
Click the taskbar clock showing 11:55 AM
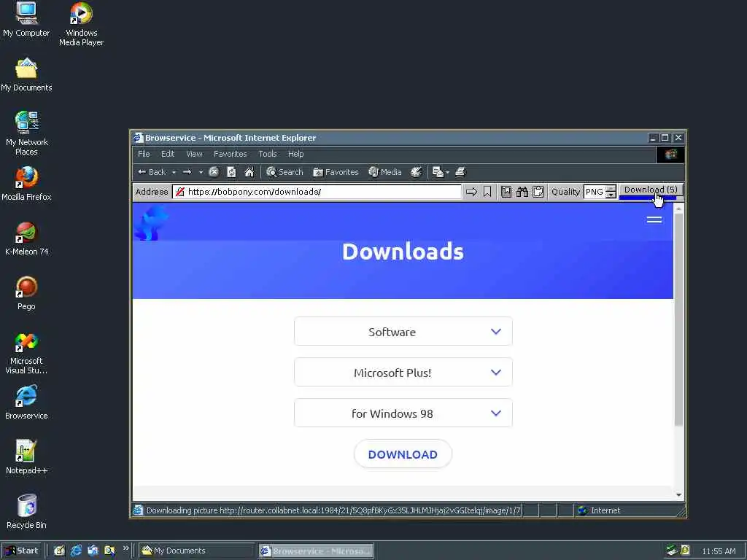719,551
